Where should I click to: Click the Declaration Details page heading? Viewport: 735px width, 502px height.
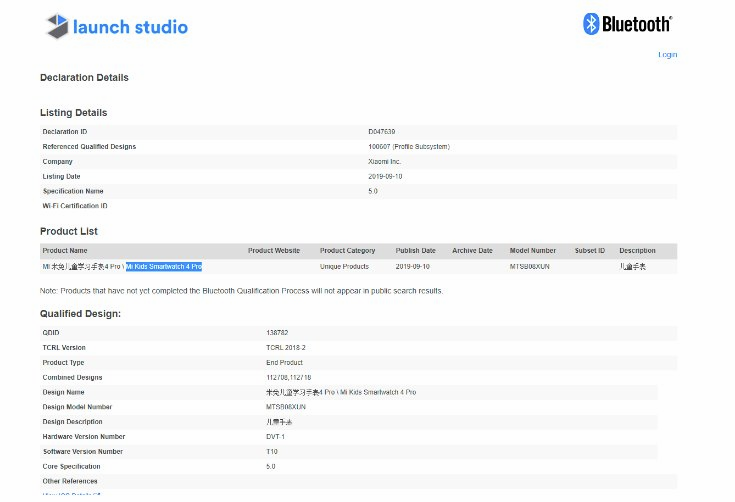(84, 77)
